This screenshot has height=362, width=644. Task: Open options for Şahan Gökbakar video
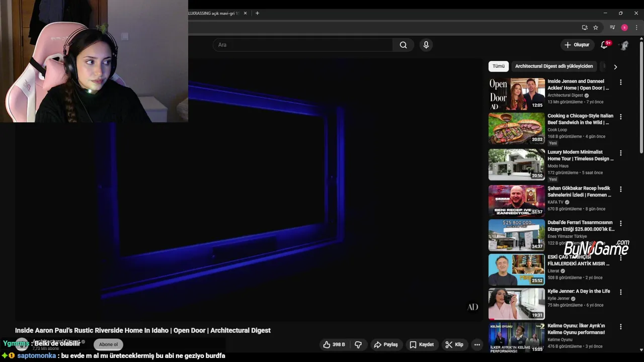click(620, 189)
